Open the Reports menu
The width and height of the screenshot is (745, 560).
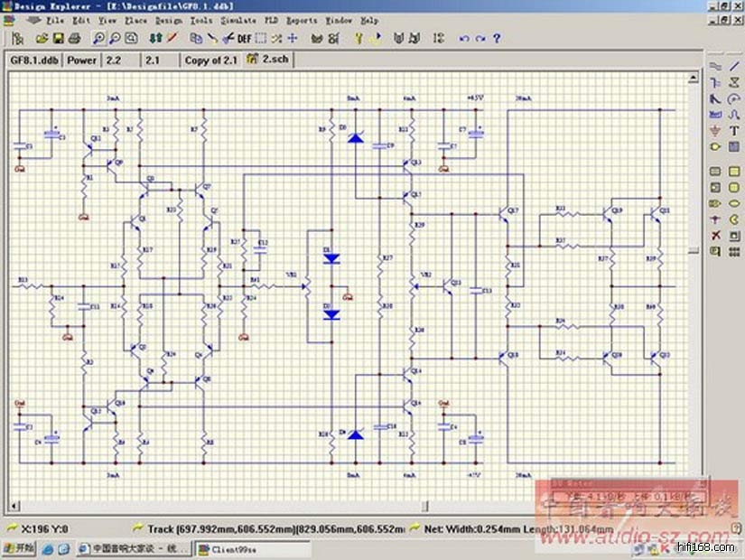[302, 20]
